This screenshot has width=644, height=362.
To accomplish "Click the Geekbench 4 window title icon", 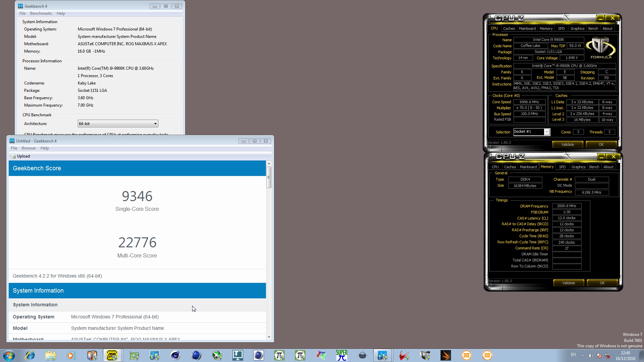I will point(20,6).
